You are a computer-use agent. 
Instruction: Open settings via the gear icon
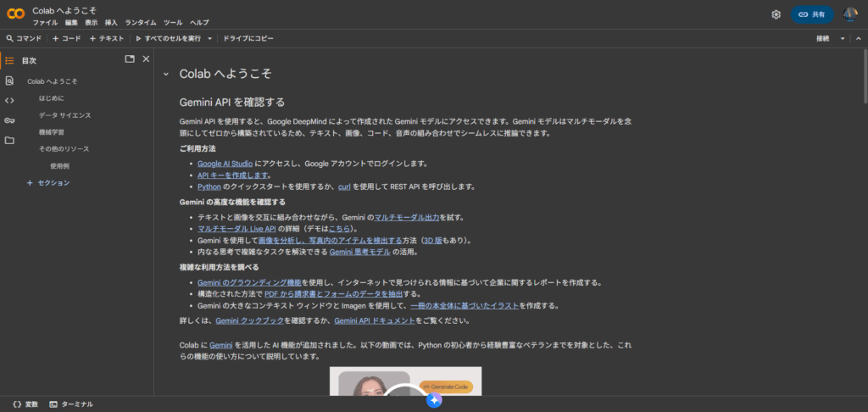point(776,14)
